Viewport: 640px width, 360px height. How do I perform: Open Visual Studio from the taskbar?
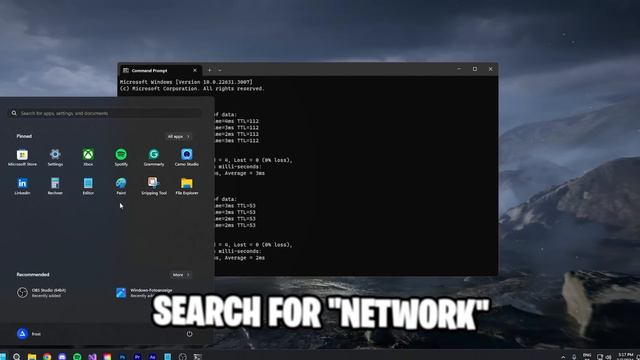tap(92, 357)
